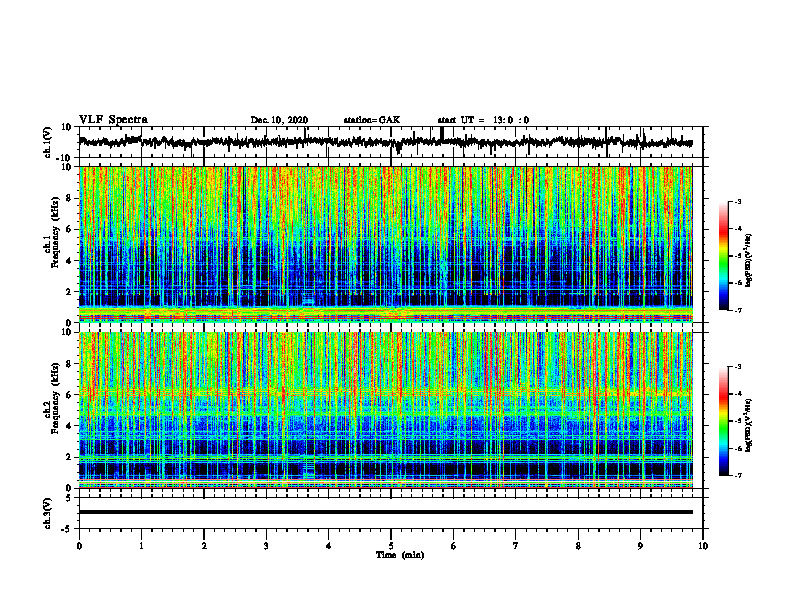Click the "2" kHz tick on ch.2 frequency axis
Image resolution: width=792 pixels, height=612 pixels.
coord(69,457)
